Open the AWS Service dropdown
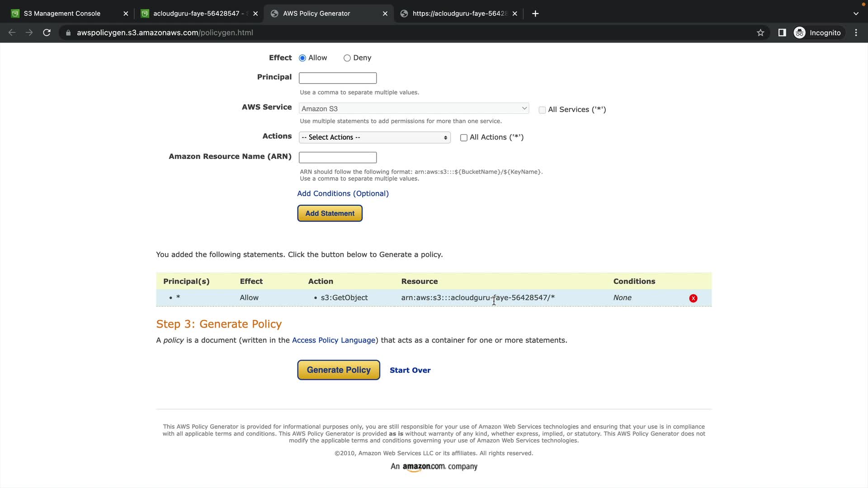This screenshot has height=488, width=868. tap(413, 108)
